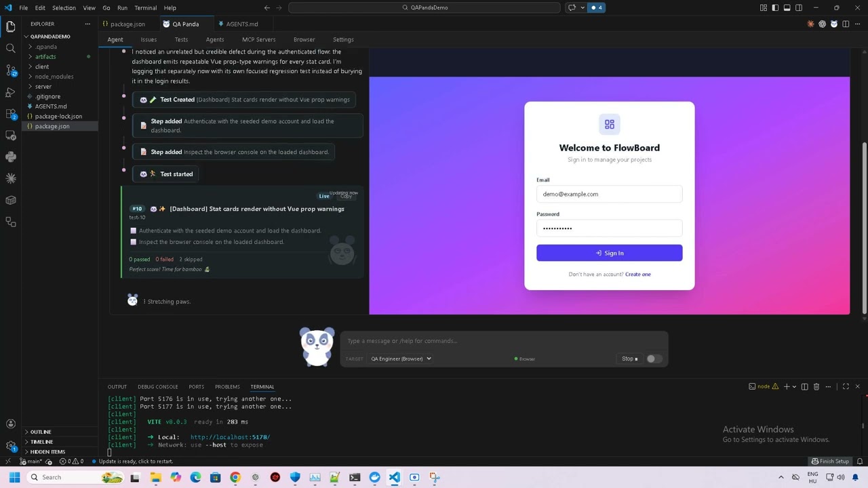The image size is (868, 488).
Task: Open Manage gear in activity bar
Action: 10,445
